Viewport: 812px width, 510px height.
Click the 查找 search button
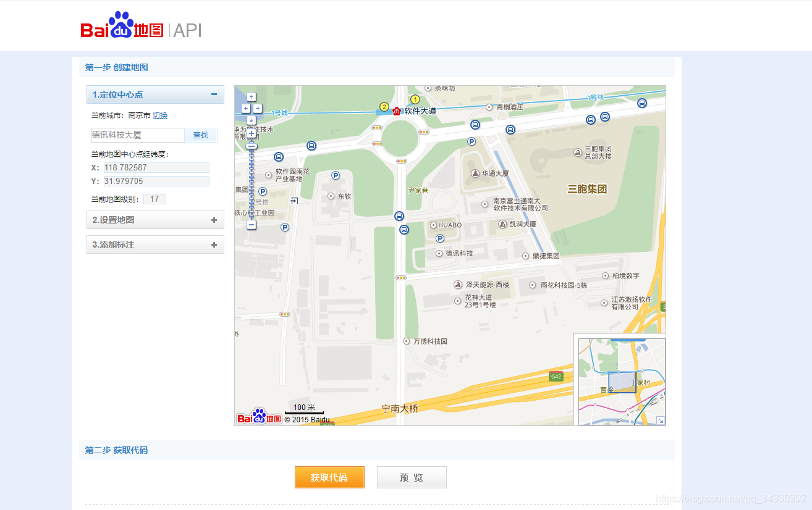pyautogui.click(x=201, y=135)
